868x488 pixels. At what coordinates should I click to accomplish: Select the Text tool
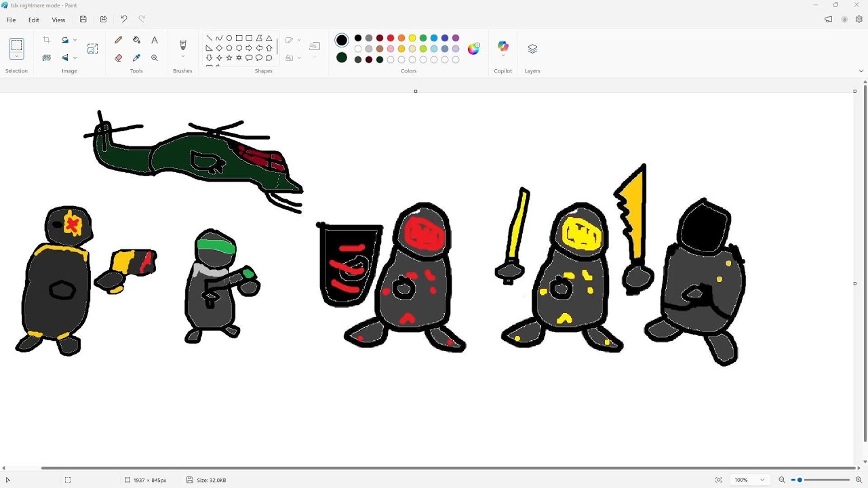click(155, 40)
